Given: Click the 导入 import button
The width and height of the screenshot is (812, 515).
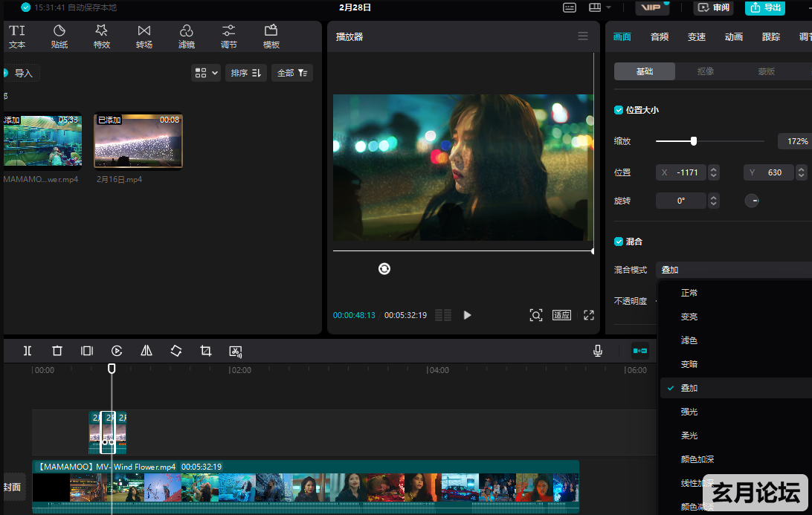Looking at the screenshot, I should [x=22, y=73].
